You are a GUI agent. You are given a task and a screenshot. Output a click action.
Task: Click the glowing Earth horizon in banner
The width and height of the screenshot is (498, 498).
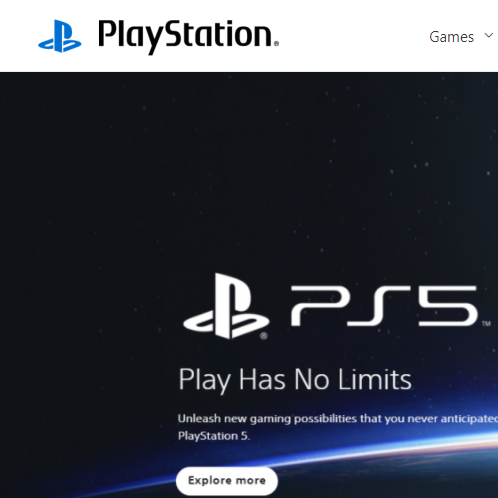[433, 447]
